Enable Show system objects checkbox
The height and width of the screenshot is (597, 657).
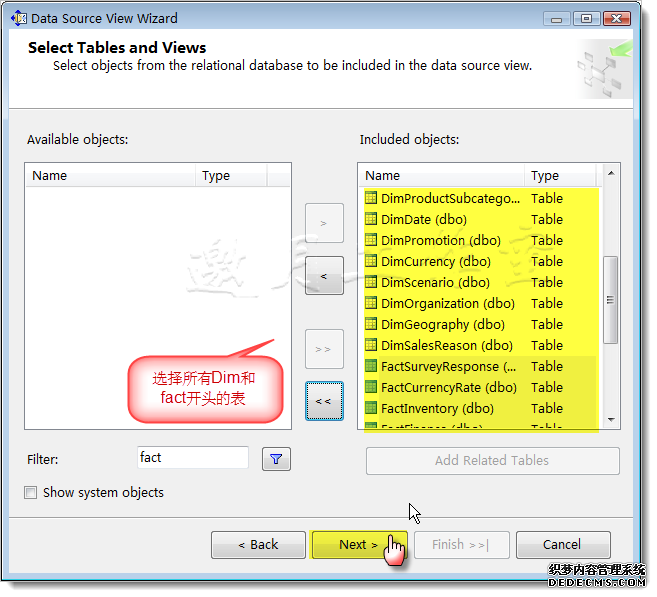[31, 492]
